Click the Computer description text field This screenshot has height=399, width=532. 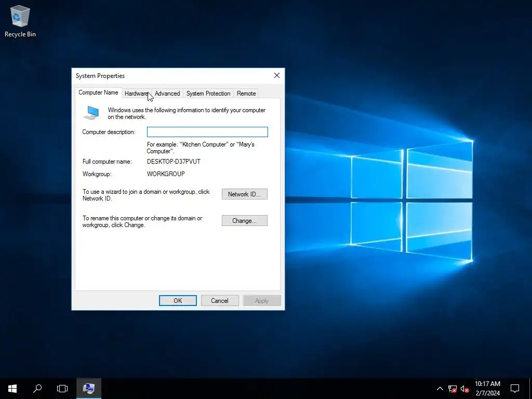tap(207, 132)
